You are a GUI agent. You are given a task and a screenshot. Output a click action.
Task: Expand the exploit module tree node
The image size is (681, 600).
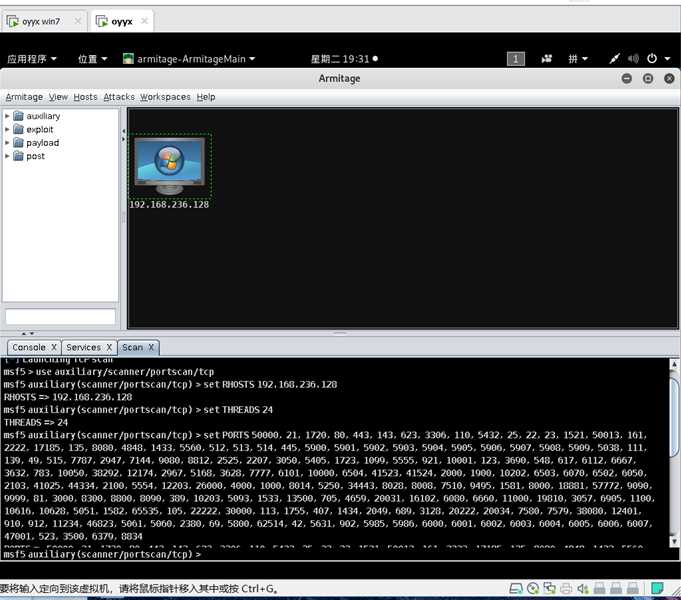(x=7, y=129)
